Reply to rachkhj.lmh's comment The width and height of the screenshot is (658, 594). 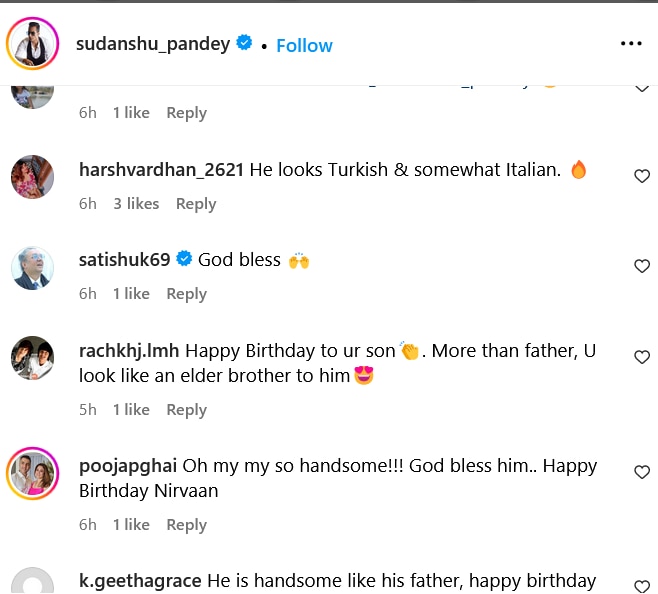coord(186,410)
